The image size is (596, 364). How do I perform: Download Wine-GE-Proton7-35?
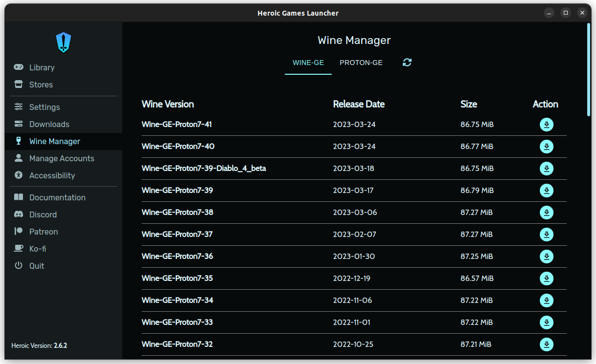(547, 278)
